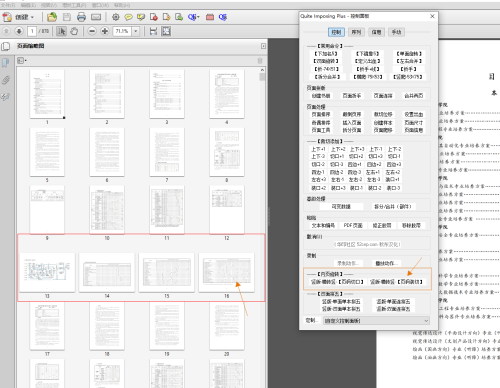
Task: Select page 16 landscape thumbnail
Action: tap(227, 272)
